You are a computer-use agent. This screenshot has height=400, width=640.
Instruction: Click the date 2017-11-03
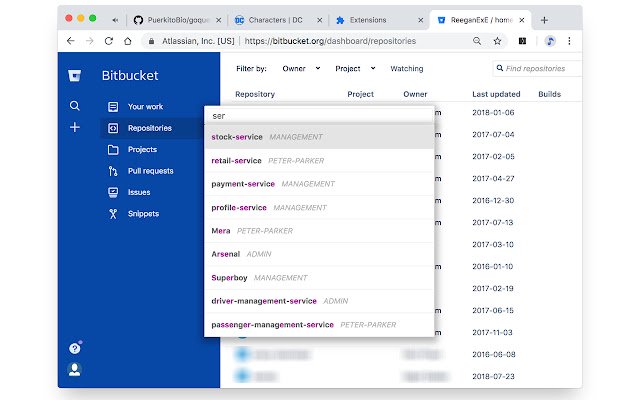492,333
